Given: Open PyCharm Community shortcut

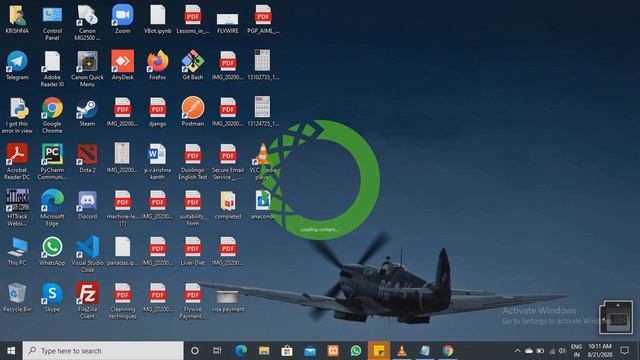Looking at the screenshot, I should pyautogui.click(x=52, y=162).
